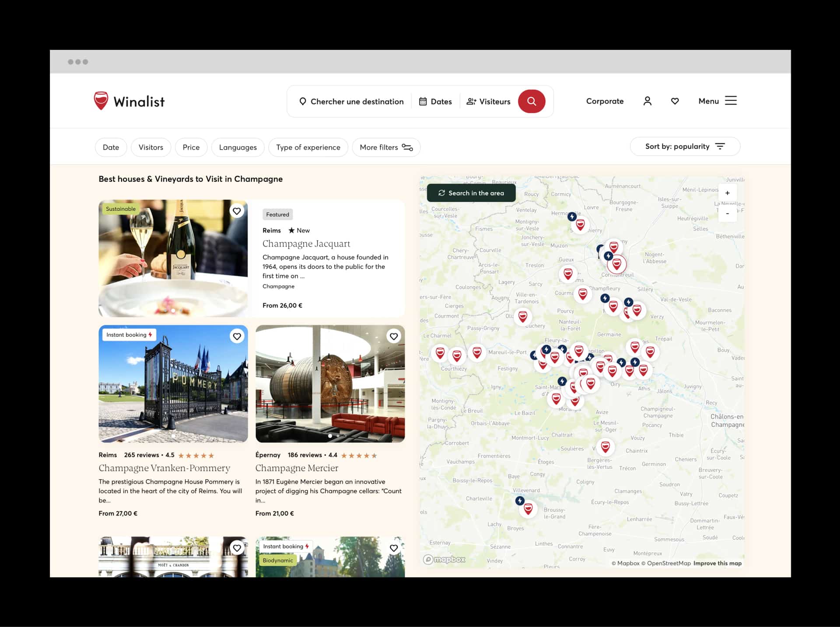Click Instant booking badge on Pommery card
The height and width of the screenshot is (627, 840).
(x=129, y=335)
